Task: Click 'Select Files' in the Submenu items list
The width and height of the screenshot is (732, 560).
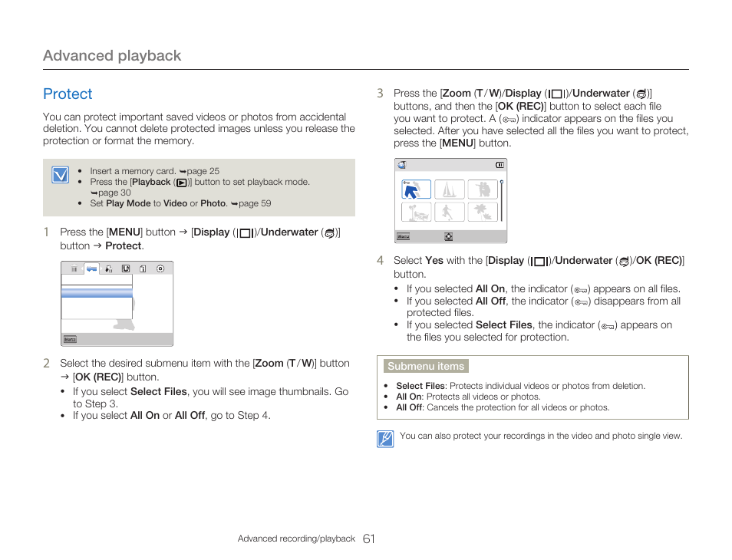Action: (x=420, y=386)
